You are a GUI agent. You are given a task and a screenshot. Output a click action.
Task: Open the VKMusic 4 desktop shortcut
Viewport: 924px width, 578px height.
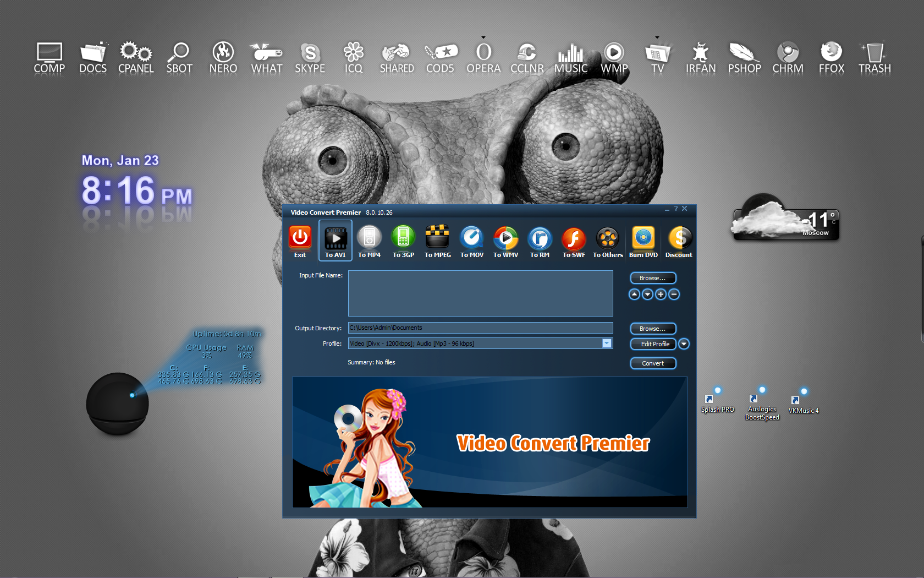tap(803, 402)
